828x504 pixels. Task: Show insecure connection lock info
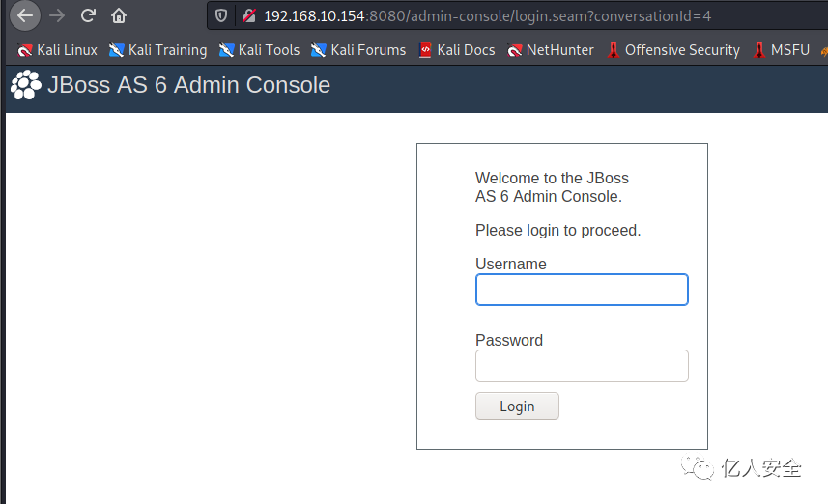point(248,15)
